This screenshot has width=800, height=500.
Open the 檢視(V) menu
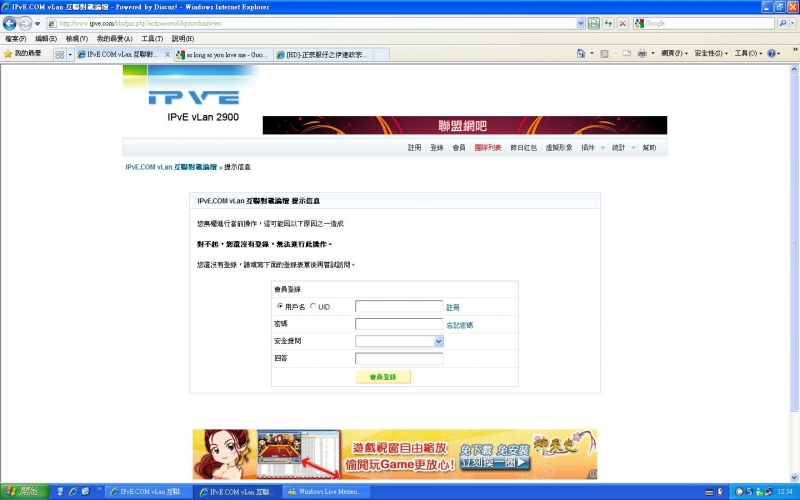pyautogui.click(x=77, y=39)
